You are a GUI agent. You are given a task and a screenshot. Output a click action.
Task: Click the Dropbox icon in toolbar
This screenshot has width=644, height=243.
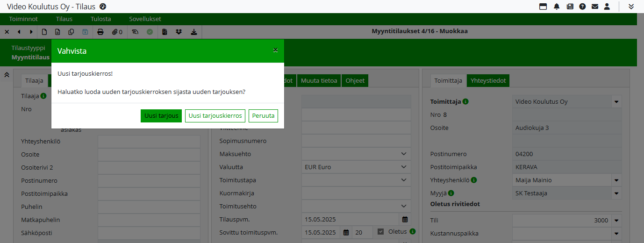click(x=179, y=32)
